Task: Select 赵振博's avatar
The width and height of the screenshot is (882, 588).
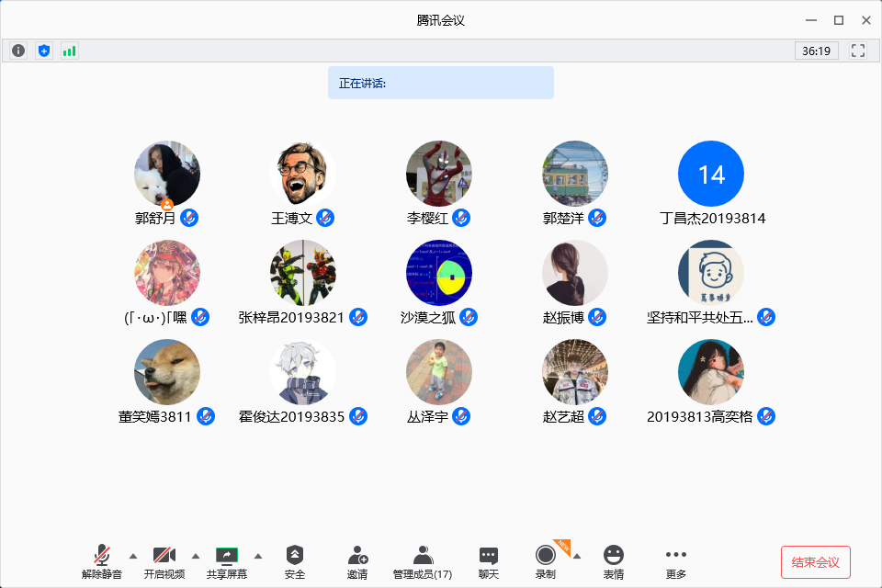Action: (575, 273)
